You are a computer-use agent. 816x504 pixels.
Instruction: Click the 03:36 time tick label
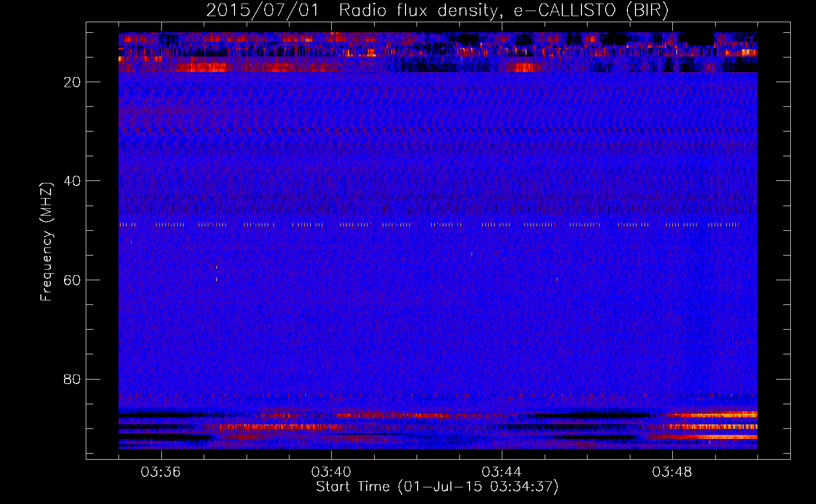point(161,472)
